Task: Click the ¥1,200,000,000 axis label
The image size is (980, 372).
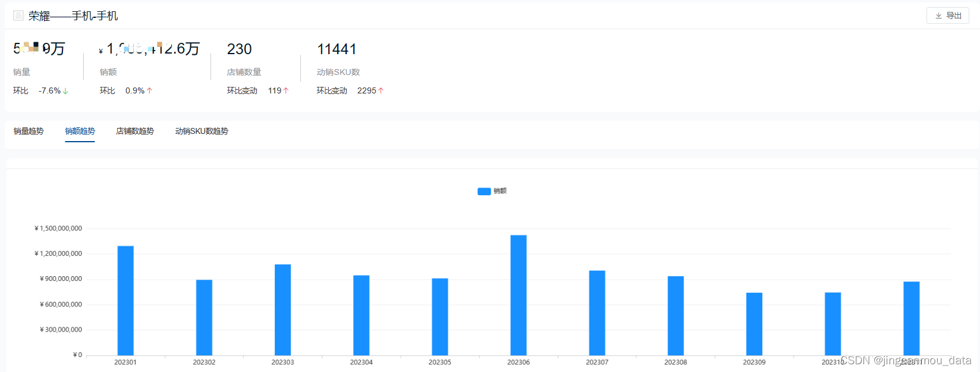Action: pos(58,254)
